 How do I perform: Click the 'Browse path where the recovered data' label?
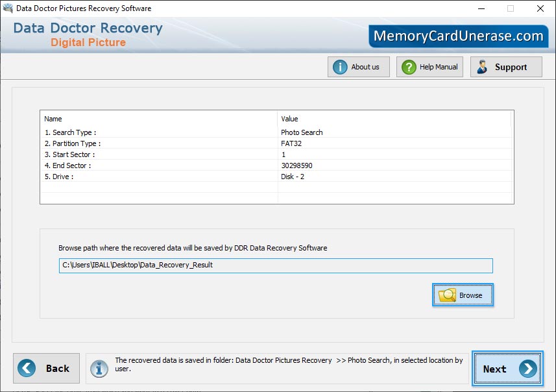[193, 248]
